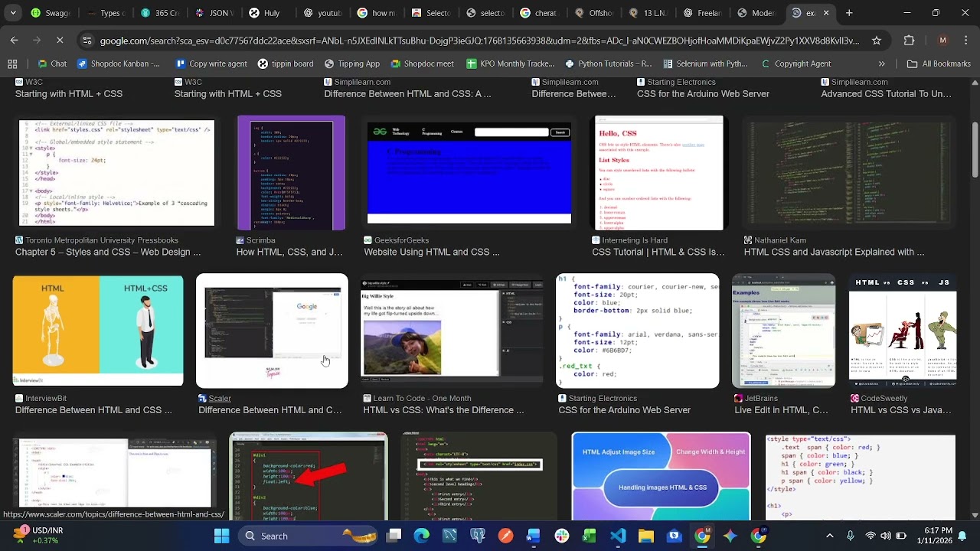
Task: Click the Windows taskbar Search box
Action: click(x=308, y=536)
